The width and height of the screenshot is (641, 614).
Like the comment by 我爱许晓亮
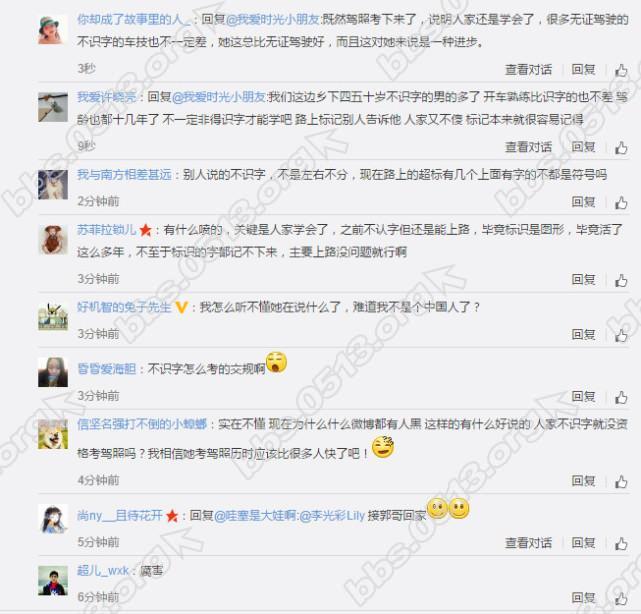tap(621, 148)
